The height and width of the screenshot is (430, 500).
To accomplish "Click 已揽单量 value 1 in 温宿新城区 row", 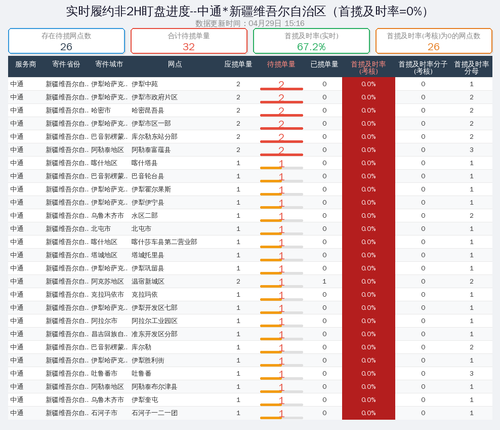I will point(324,282).
